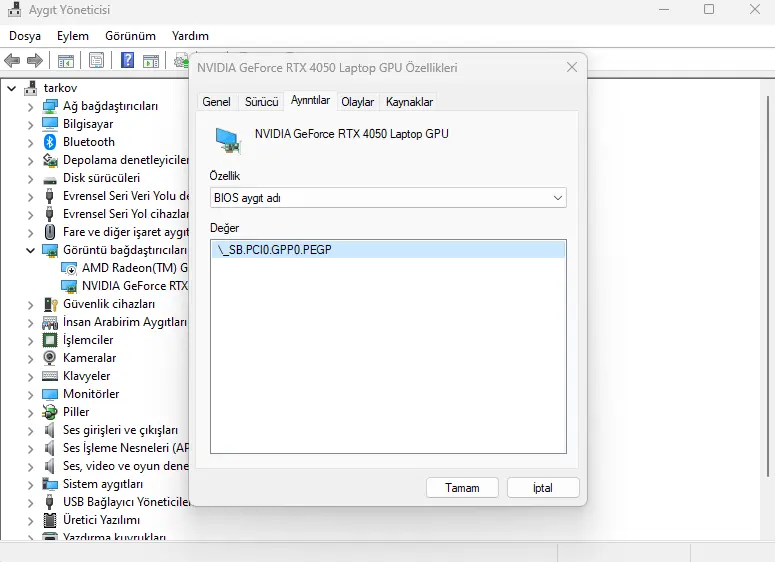775x562 pixels.
Task: Click the Ağ bağdaştırıcıları network icon
Action: coord(50,106)
